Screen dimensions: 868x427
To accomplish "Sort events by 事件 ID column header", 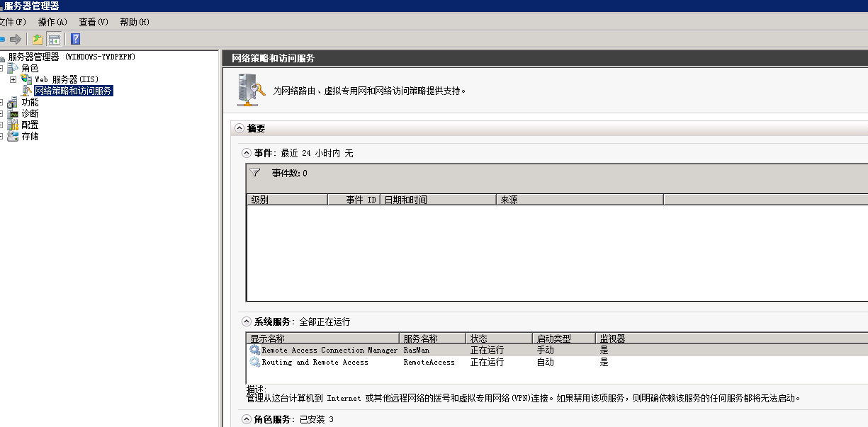I will click(x=354, y=200).
